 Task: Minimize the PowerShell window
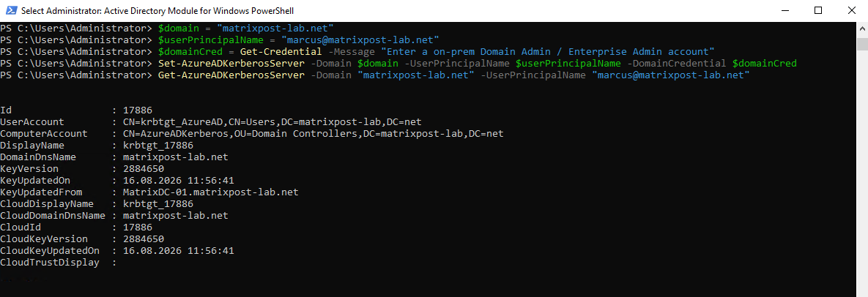click(785, 10)
